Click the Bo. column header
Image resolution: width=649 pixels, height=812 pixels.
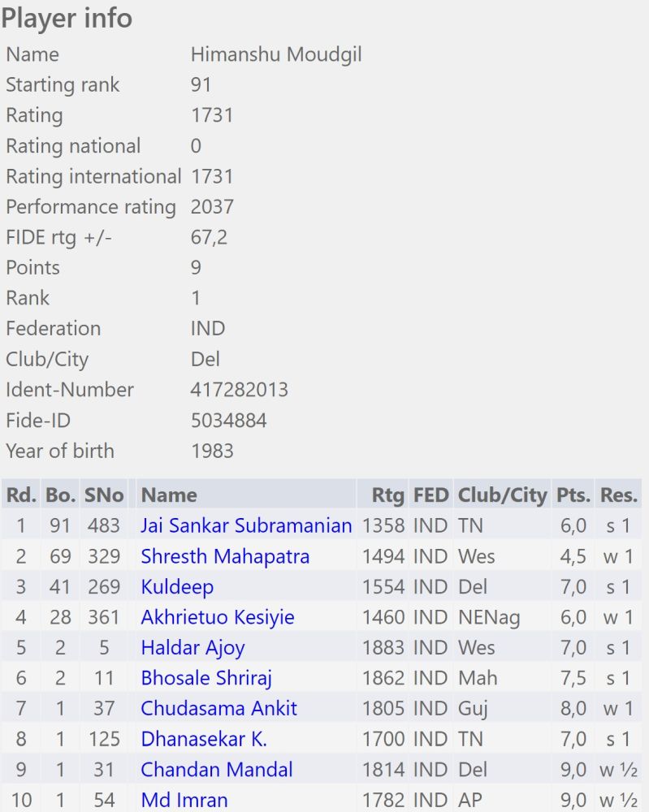[61, 495]
